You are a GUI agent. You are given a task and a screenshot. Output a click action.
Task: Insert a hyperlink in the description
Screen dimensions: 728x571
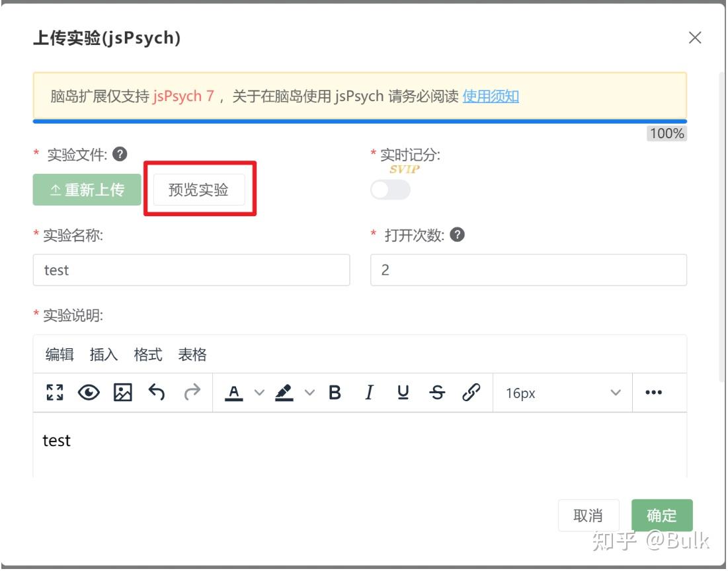pyautogui.click(x=472, y=392)
